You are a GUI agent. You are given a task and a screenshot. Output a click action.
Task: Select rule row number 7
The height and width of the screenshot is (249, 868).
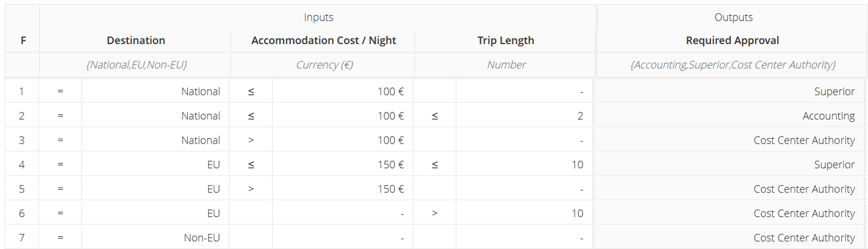point(22,238)
